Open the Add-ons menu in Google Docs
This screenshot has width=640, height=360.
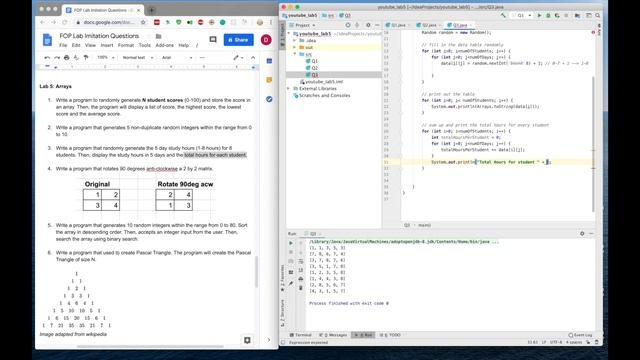click(164, 45)
